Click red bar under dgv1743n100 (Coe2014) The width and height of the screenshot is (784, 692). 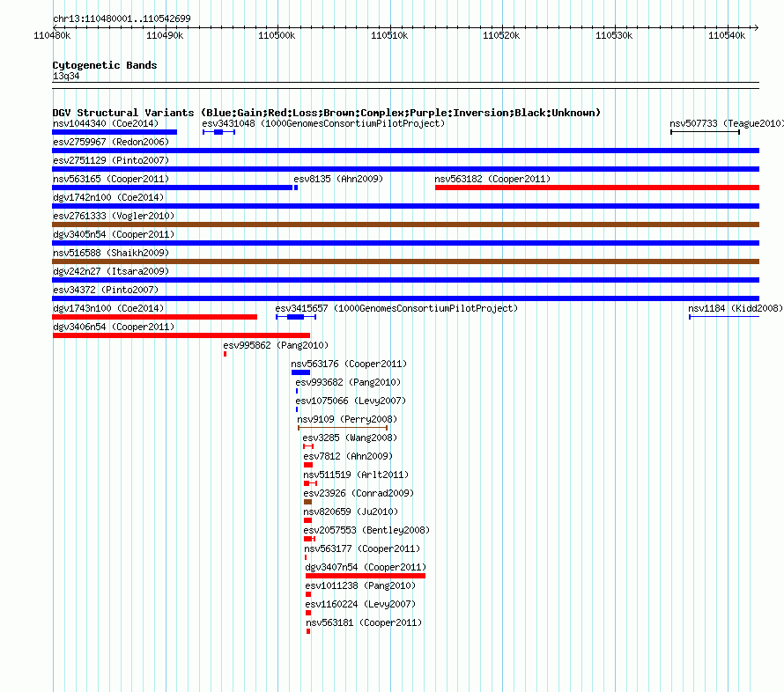154,317
